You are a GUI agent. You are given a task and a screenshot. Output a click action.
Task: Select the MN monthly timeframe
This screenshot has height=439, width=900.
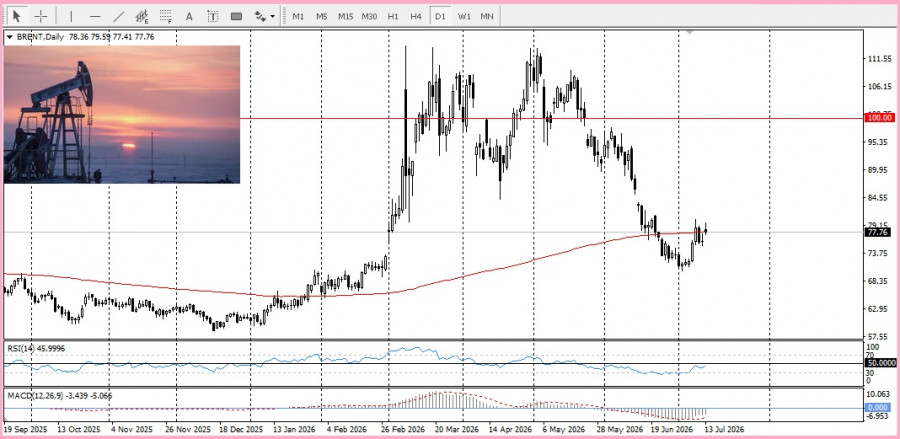pos(487,16)
